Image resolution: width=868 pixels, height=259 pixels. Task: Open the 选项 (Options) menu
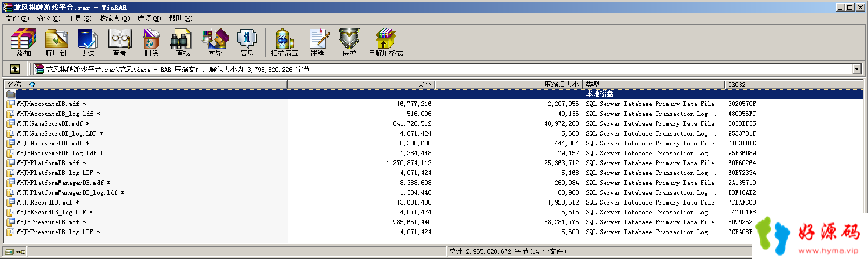point(149,19)
